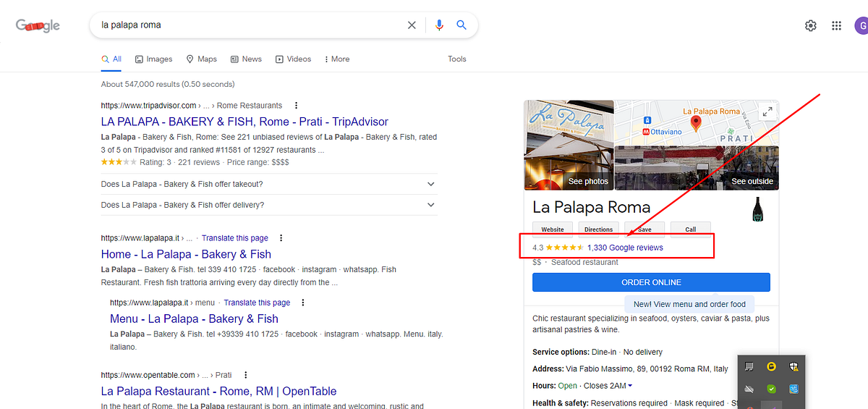Click the 'Health & safety' label
Viewport: 868px width, 409px height.
coord(561,403)
